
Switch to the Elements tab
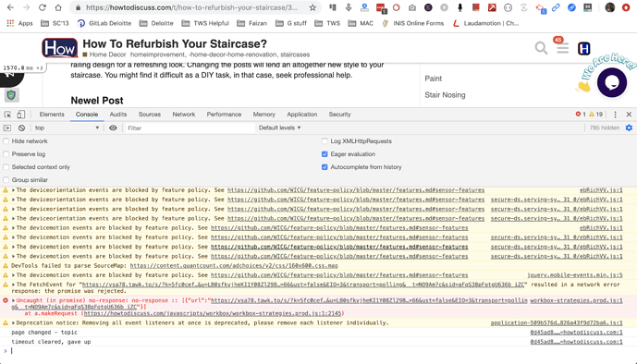click(x=52, y=115)
